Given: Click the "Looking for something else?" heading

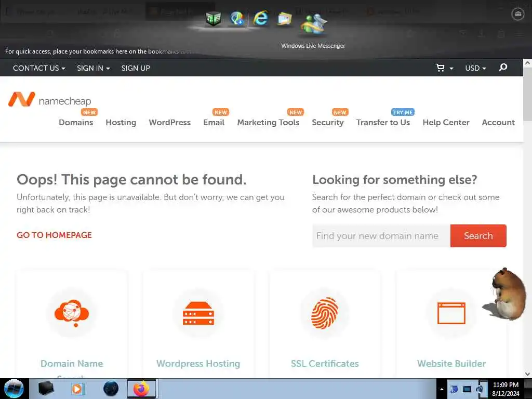Looking at the screenshot, I should [x=395, y=179].
